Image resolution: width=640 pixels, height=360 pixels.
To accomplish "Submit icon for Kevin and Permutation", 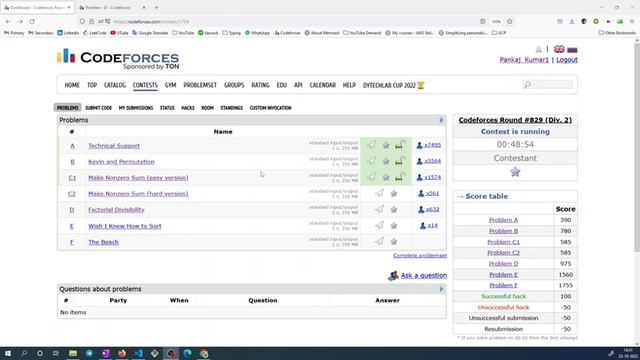I will pyautogui.click(x=371, y=161).
